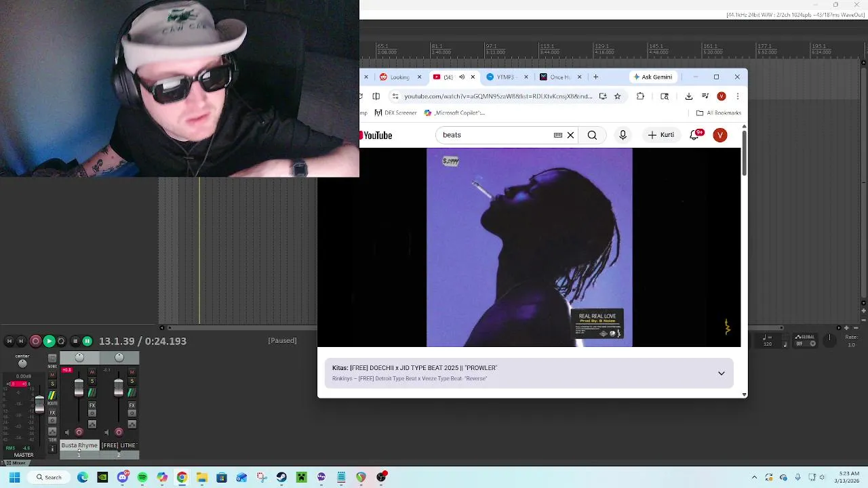Open Chrome media controls icon
The height and width of the screenshot is (488, 868).
tap(705, 96)
